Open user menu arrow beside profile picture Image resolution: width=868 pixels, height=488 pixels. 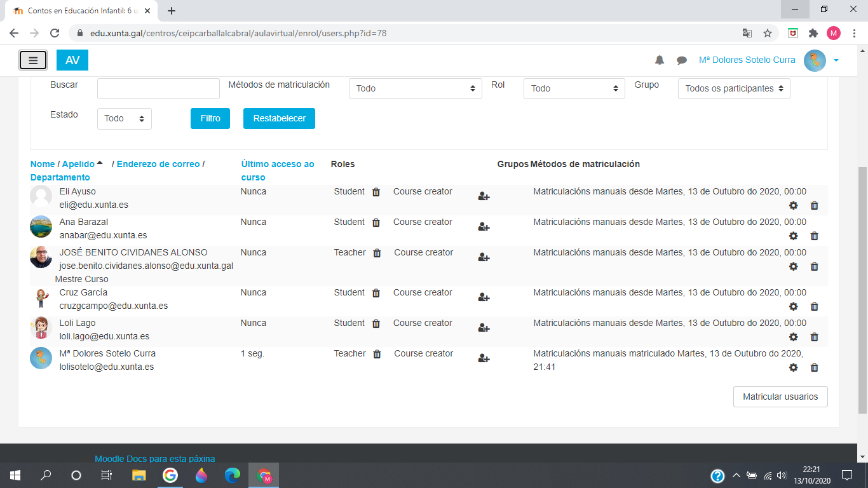coord(836,60)
